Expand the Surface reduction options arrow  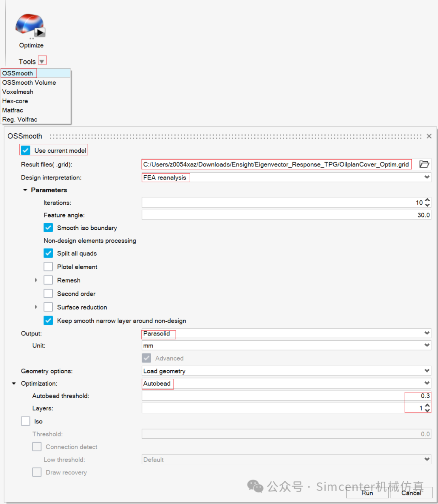coord(36,307)
